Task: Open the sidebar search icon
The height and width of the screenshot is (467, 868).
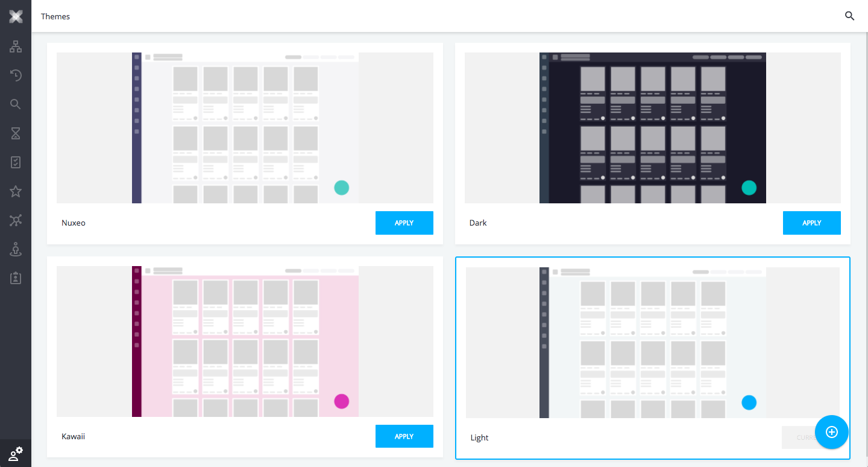Action: click(16, 104)
